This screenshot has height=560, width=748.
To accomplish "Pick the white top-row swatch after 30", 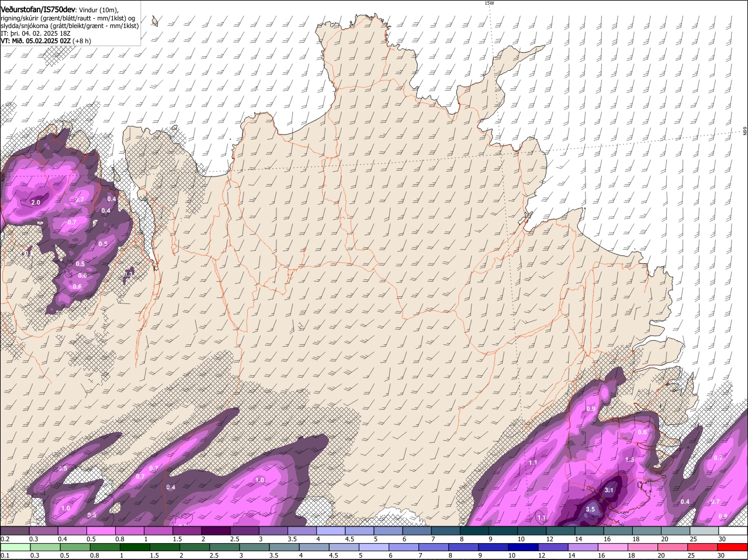I will 733,531.
